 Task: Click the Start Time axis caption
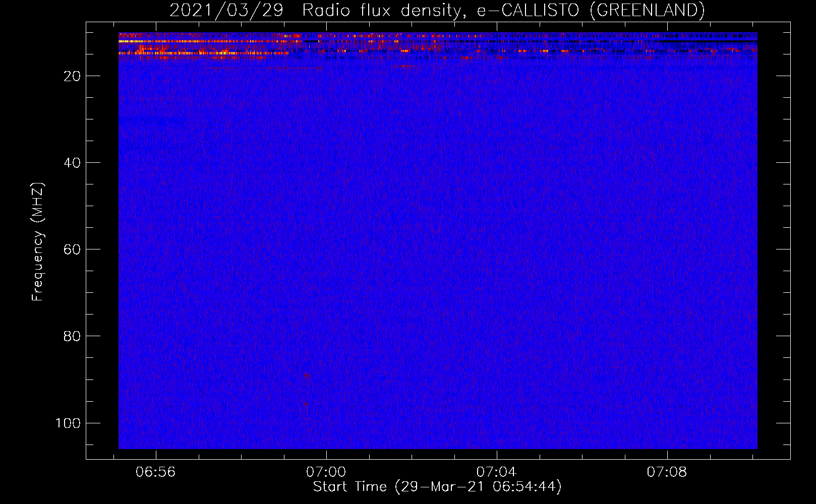coord(437,487)
